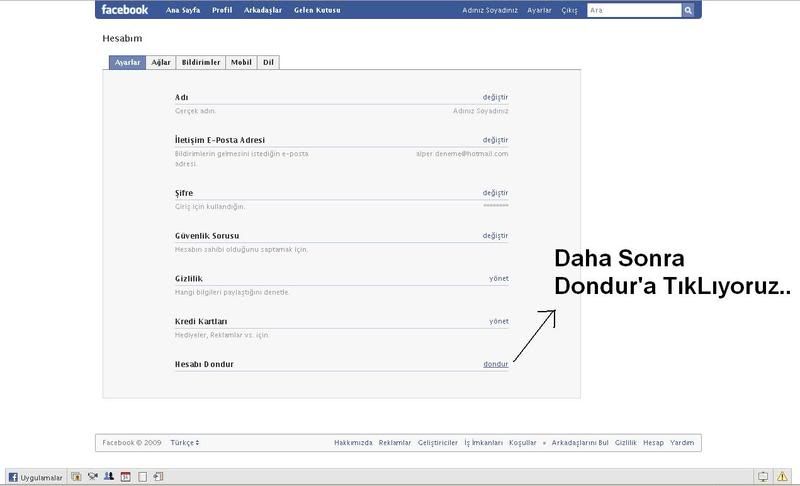Click değiştir for İletişim E-Posta Adresi
Screen dimensions: 800x486
point(495,140)
